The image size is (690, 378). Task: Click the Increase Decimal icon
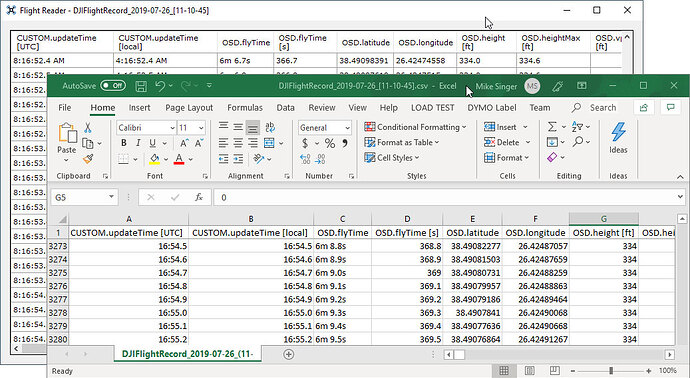click(305, 159)
